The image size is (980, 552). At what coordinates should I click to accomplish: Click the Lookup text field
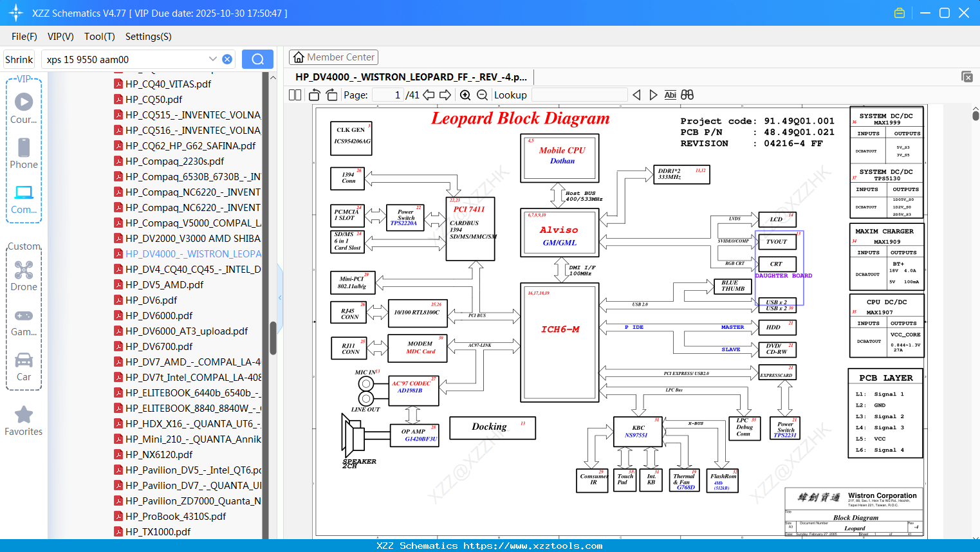579,95
